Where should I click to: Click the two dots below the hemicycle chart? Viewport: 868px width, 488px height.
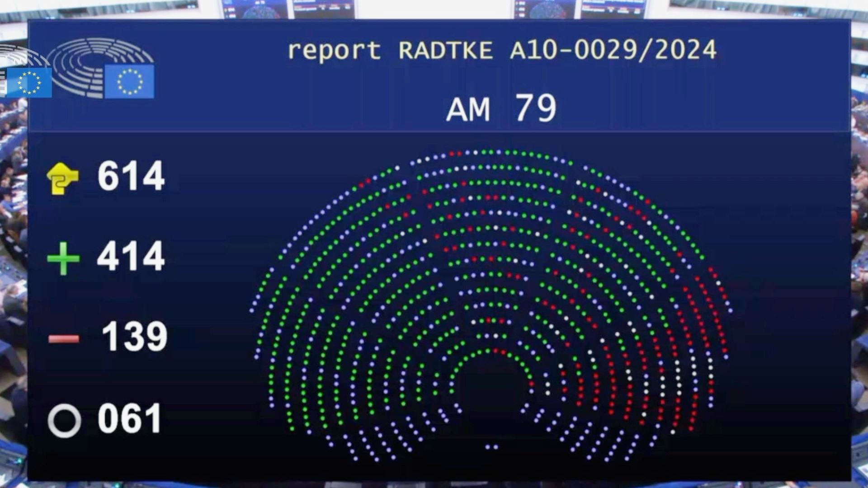491,447
